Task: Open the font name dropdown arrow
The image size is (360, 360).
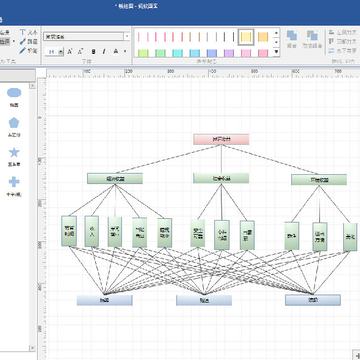Action: coord(127,36)
